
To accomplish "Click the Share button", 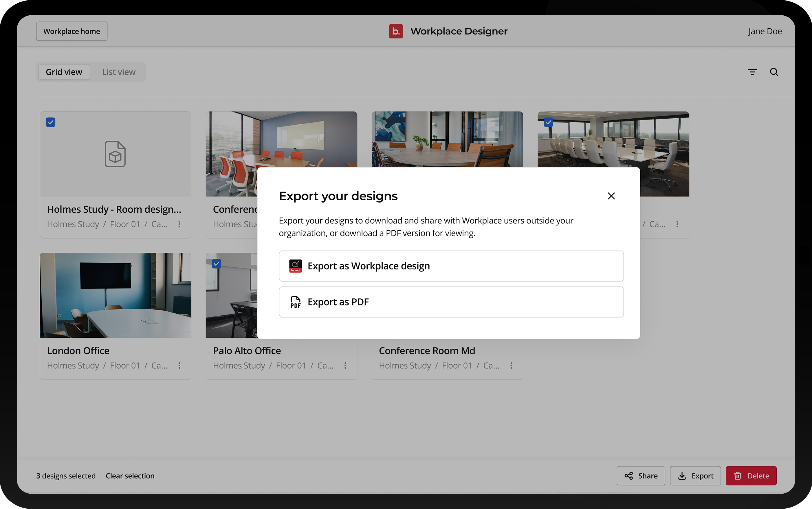I will 641,476.
